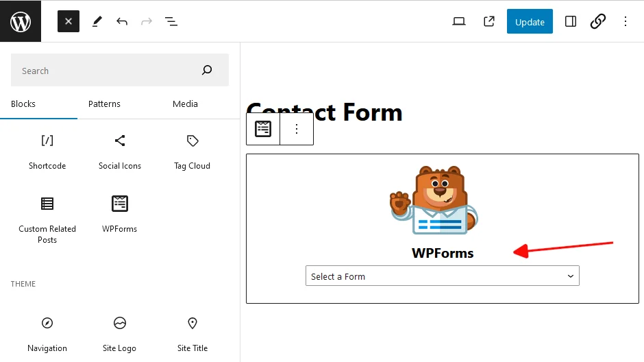Viewport: 644px width, 362px height.
Task: Click the WPForms heading in the block
Action: [443, 253]
